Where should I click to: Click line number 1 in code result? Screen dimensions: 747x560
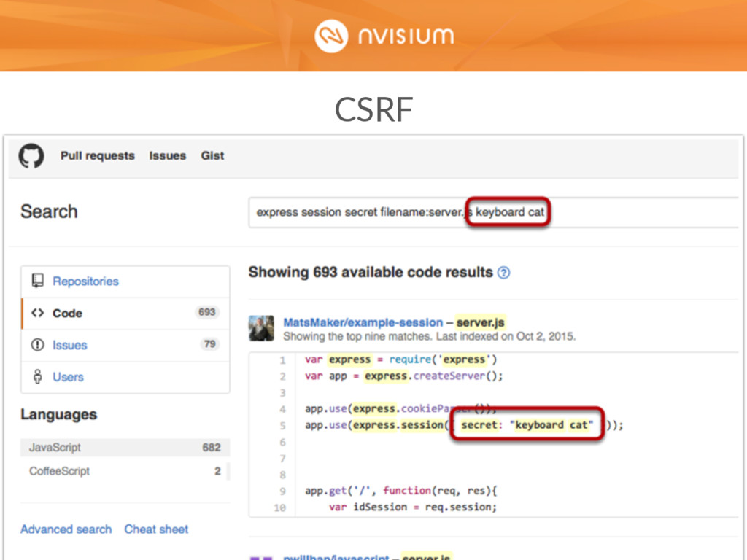coord(282,360)
